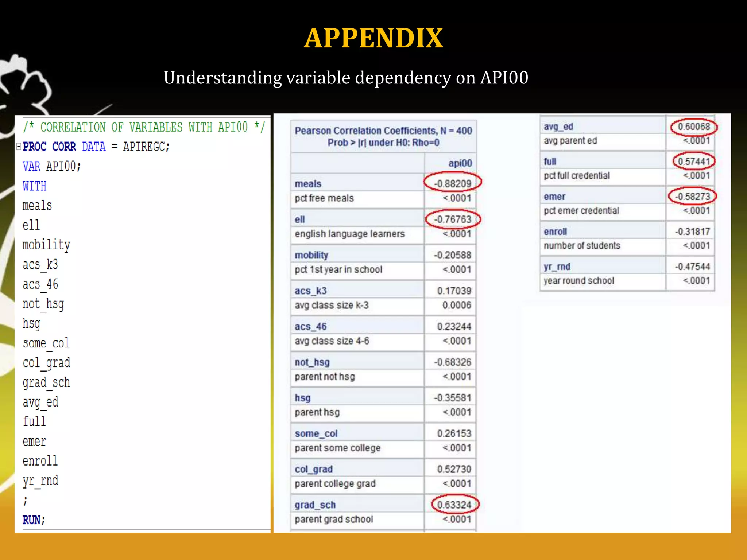Viewport: 747px width, 560px height.
Task: Click the CORRELATION OF VARIABLES comment line
Action: pos(144,127)
